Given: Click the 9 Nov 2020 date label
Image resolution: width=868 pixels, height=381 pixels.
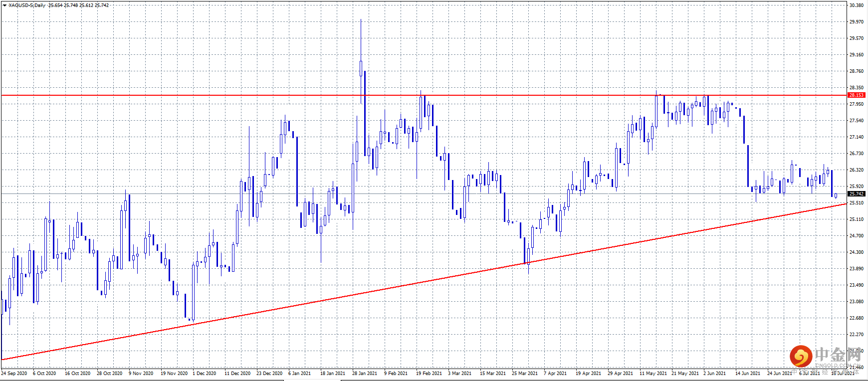Looking at the screenshot, I should (141, 374).
